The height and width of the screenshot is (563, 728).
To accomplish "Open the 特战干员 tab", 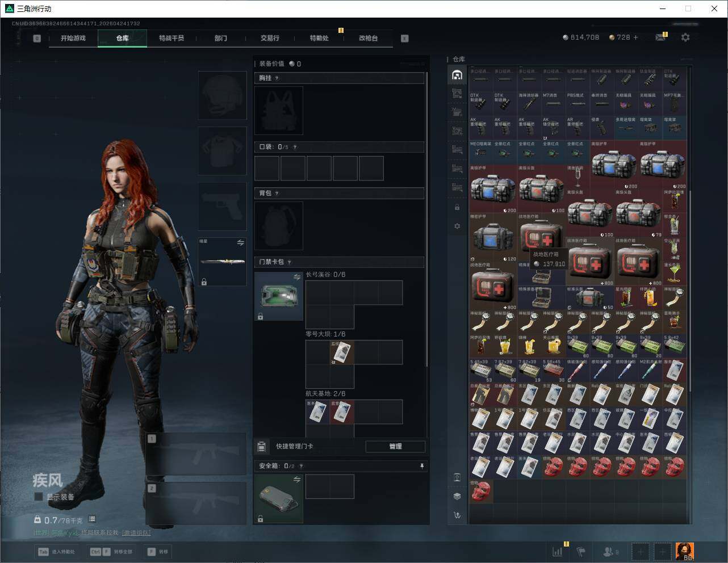I will [x=171, y=38].
